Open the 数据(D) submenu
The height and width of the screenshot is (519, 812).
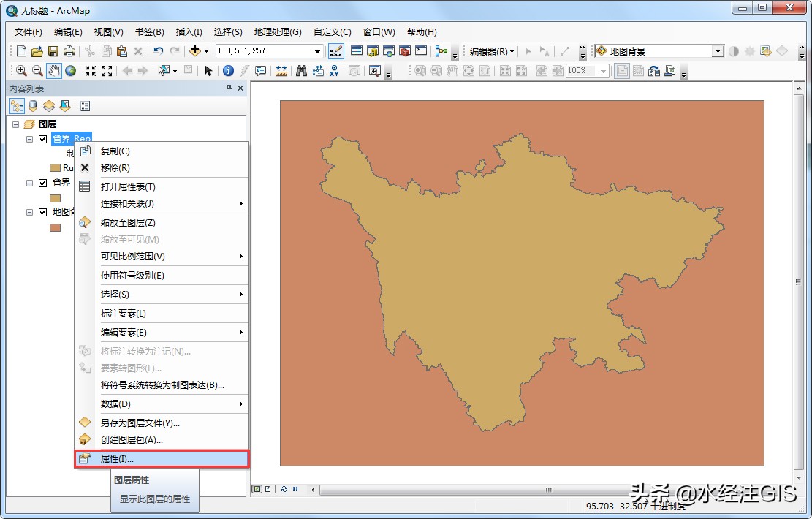(162, 404)
